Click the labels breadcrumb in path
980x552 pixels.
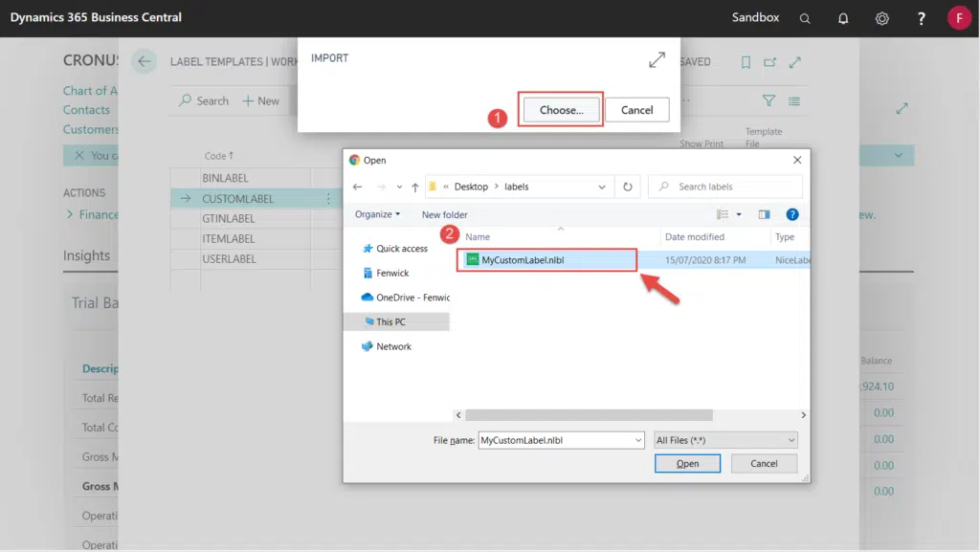(x=516, y=187)
